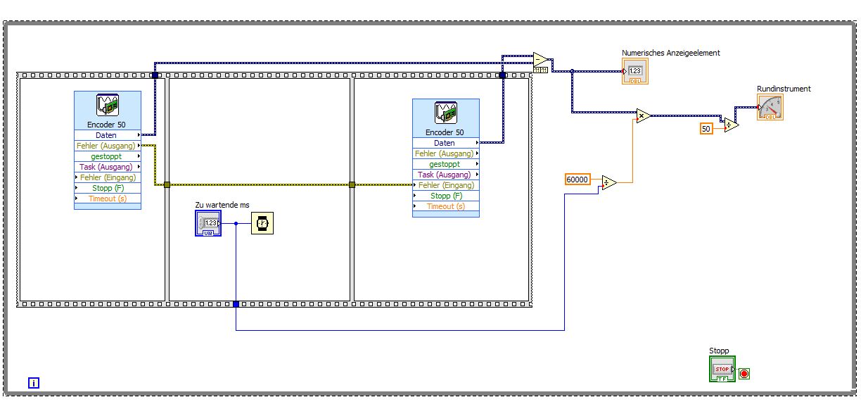
Task: Click Task (Ausgang) on left Encoder 50
Action: pos(108,167)
